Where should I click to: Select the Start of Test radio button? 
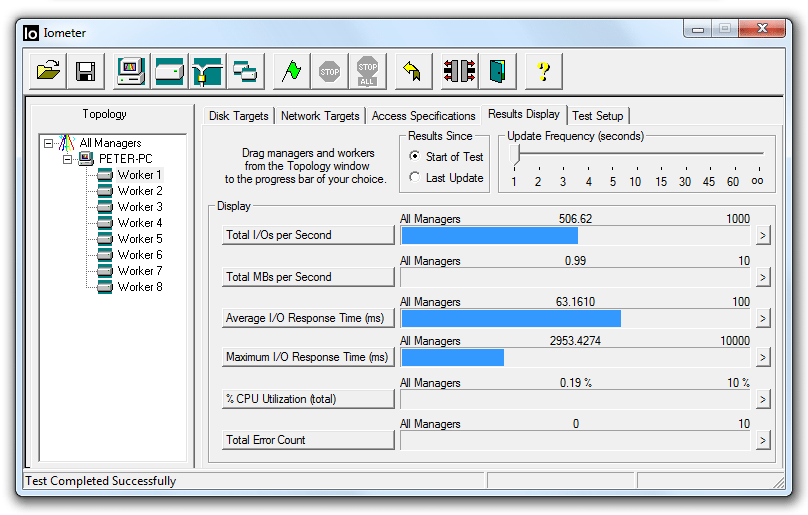(x=414, y=156)
